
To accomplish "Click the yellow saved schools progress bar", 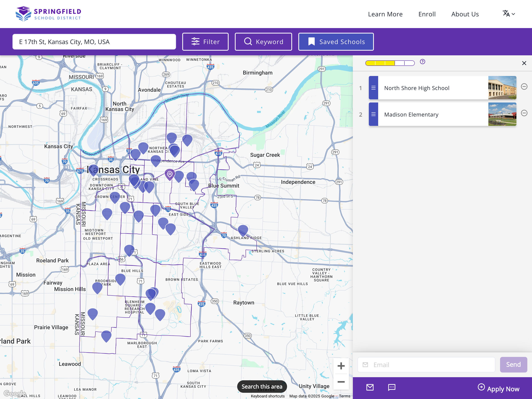I will click(390, 63).
